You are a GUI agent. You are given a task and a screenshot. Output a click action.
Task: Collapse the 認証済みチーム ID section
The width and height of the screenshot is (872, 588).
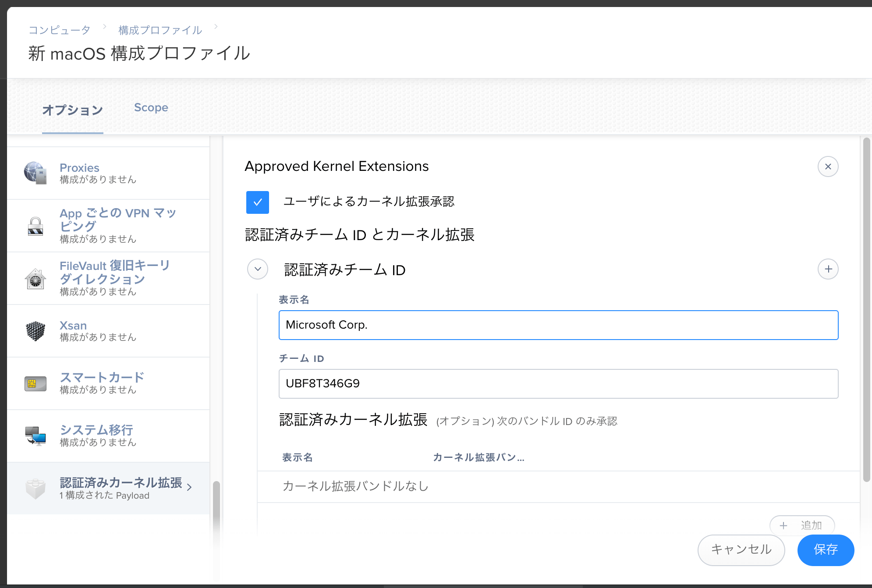tap(258, 269)
